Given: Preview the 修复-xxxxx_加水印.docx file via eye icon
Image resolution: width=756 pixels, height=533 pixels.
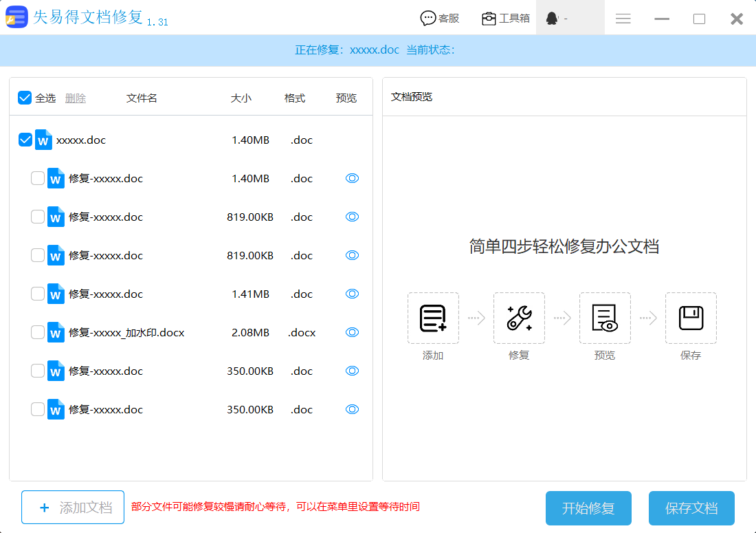Looking at the screenshot, I should point(353,332).
